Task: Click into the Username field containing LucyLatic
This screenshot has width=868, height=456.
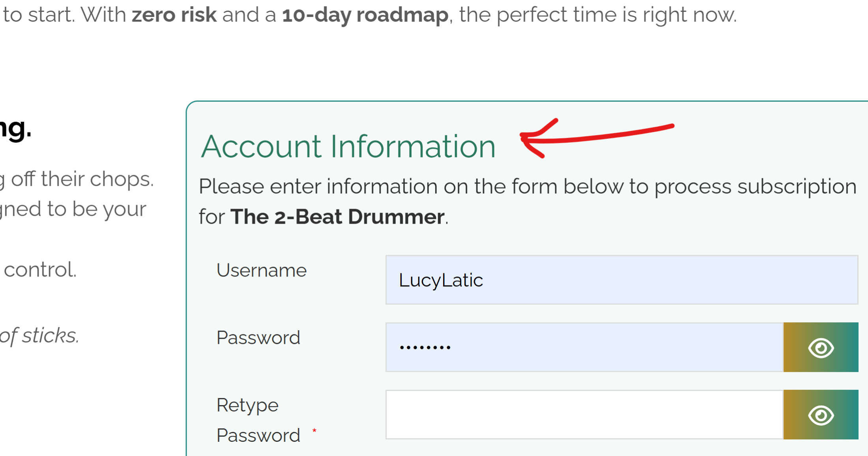Action: pyautogui.click(x=621, y=280)
